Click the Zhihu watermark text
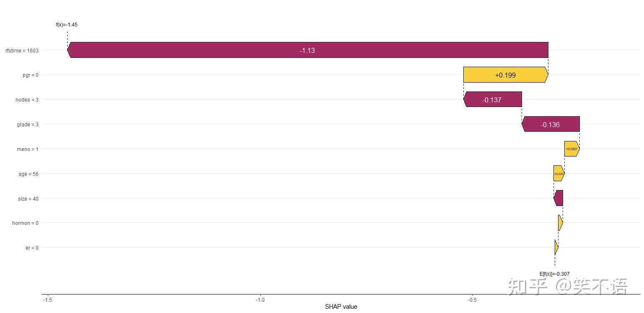This screenshot has width=644, height=313. click(x=568, y=287)
